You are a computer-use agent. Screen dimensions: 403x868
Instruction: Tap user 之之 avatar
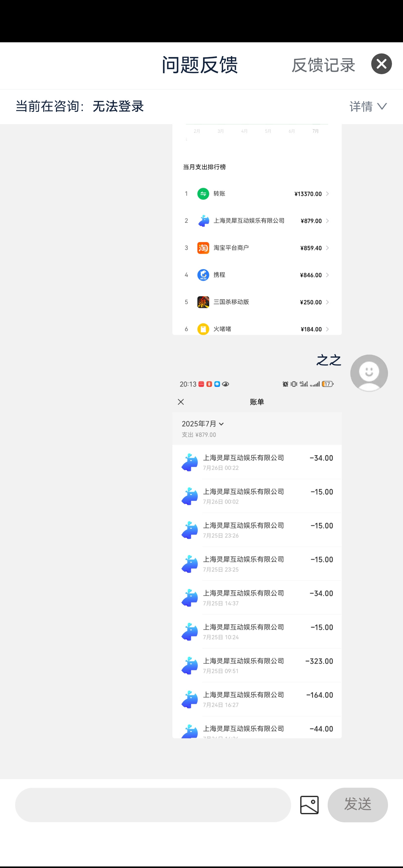click(369, 373)
